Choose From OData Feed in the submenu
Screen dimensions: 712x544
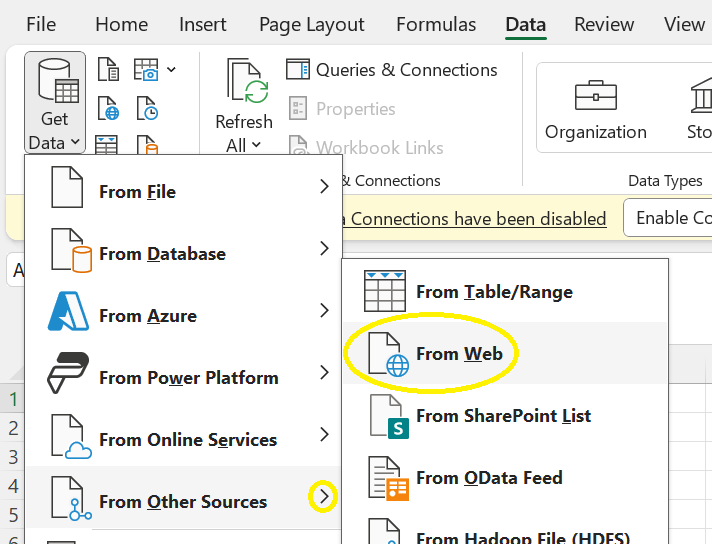(x=505, y=477)
